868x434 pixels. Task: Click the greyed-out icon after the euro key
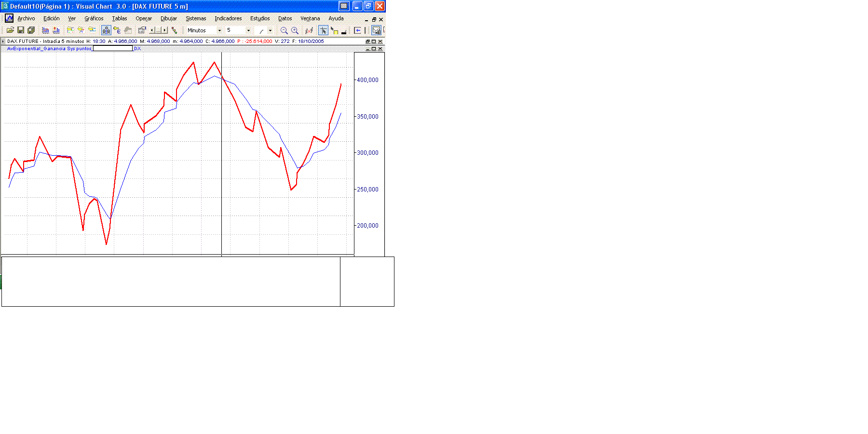click(128, 30)
